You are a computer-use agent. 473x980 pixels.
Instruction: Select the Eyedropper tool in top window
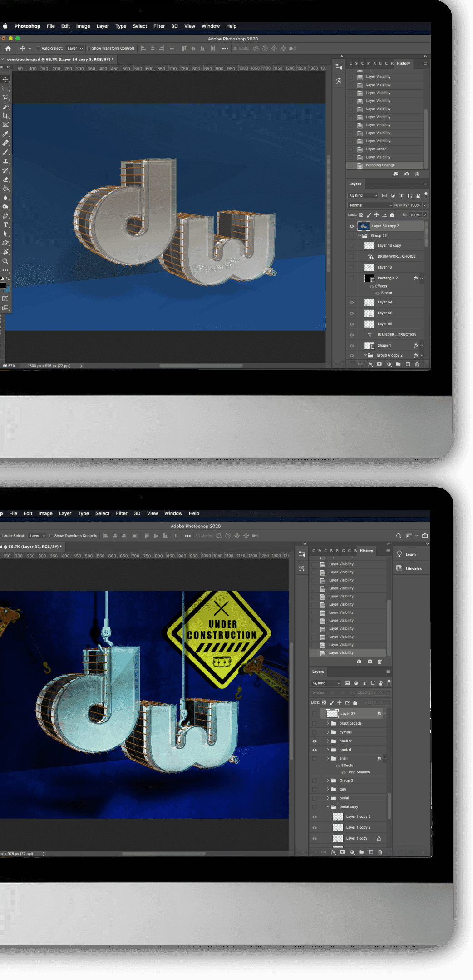(5, 134)
